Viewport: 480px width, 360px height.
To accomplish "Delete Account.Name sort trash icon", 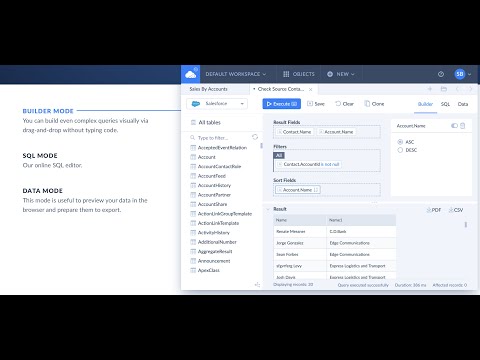I will 463,126.
